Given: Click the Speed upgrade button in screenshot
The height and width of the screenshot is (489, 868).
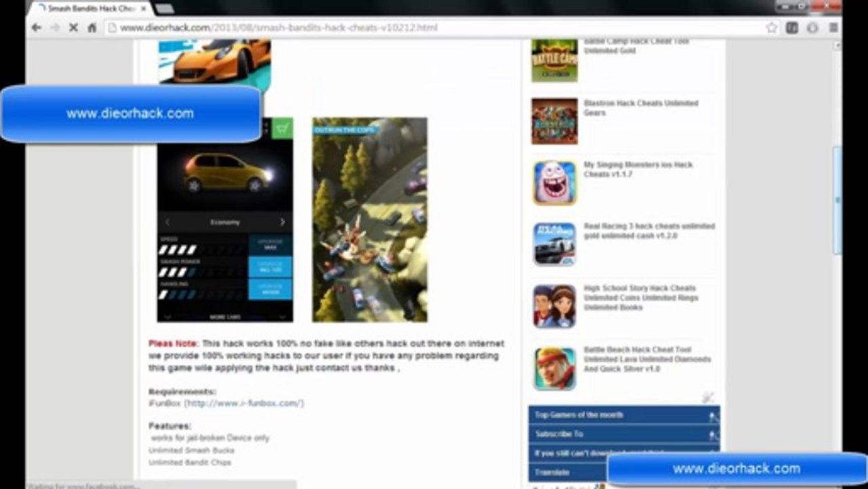Looking at the screenshot, I should click(x=270, y=245).
